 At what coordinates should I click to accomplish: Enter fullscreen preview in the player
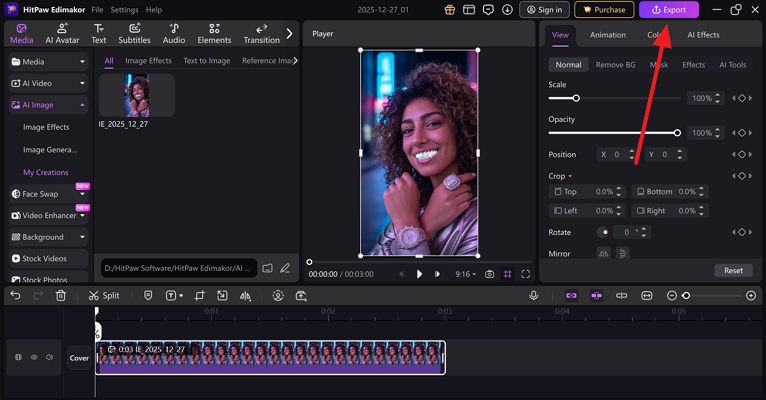pos(525,274)
